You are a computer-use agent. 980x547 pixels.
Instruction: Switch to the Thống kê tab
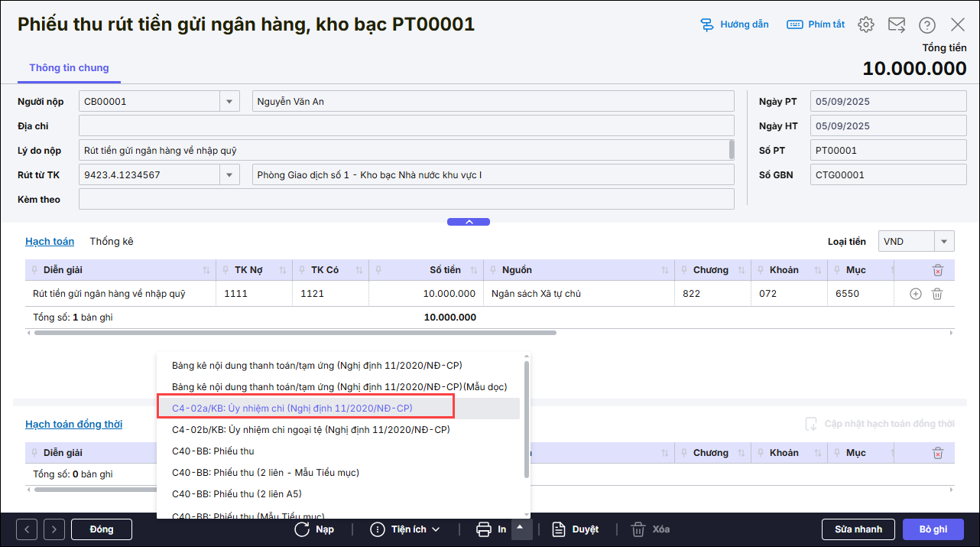pos(112,242)
